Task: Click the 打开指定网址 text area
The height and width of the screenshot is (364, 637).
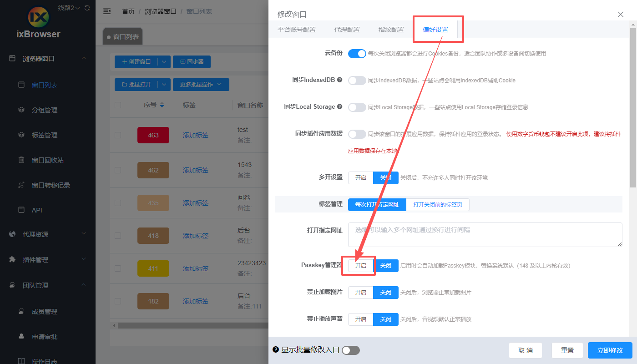Action: pos(485,235)
